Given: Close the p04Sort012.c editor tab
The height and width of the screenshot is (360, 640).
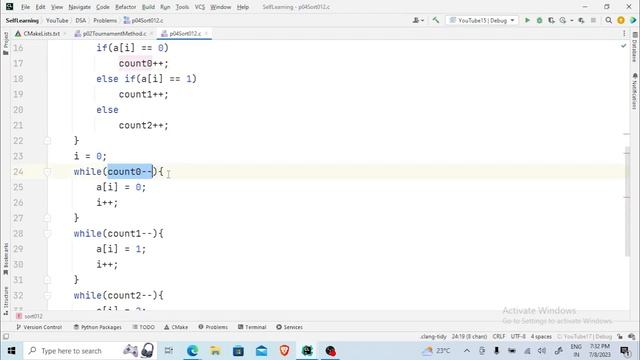Looking at the screenshot, I should 207,33.
